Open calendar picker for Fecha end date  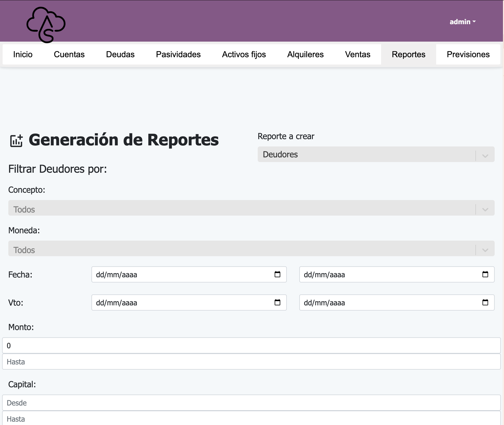[485, 274]
